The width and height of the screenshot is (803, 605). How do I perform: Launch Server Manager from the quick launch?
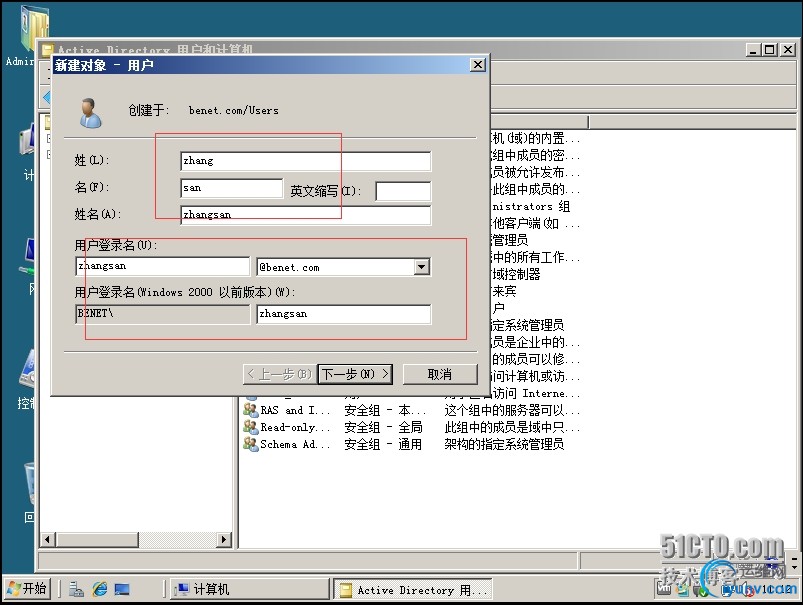pos(76,590)
